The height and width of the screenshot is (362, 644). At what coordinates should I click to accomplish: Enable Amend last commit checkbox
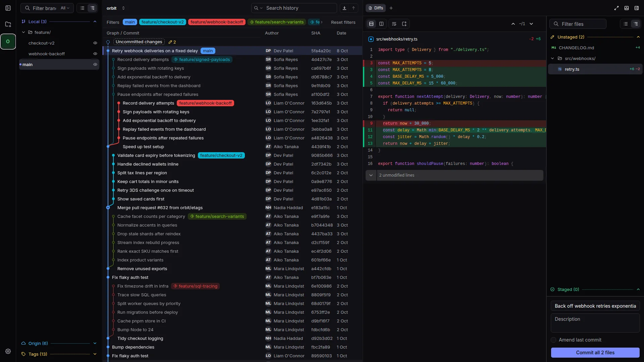[x=553, y=340]
